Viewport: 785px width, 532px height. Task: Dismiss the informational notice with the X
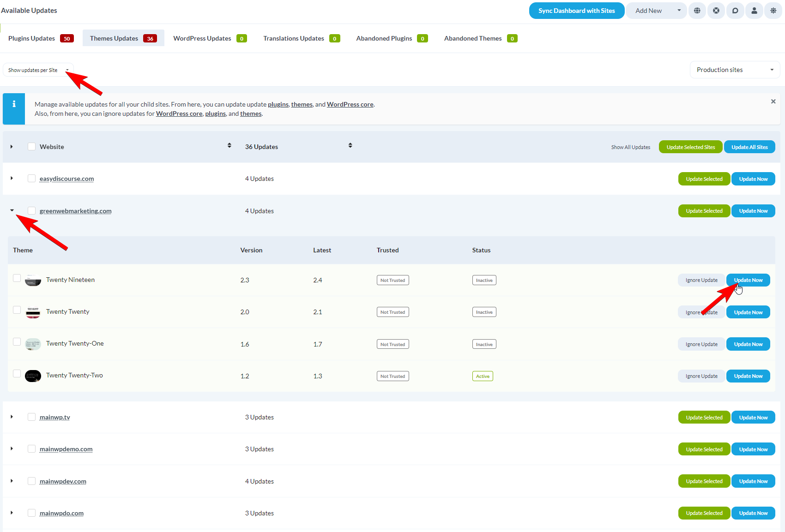tap(773, 101)
